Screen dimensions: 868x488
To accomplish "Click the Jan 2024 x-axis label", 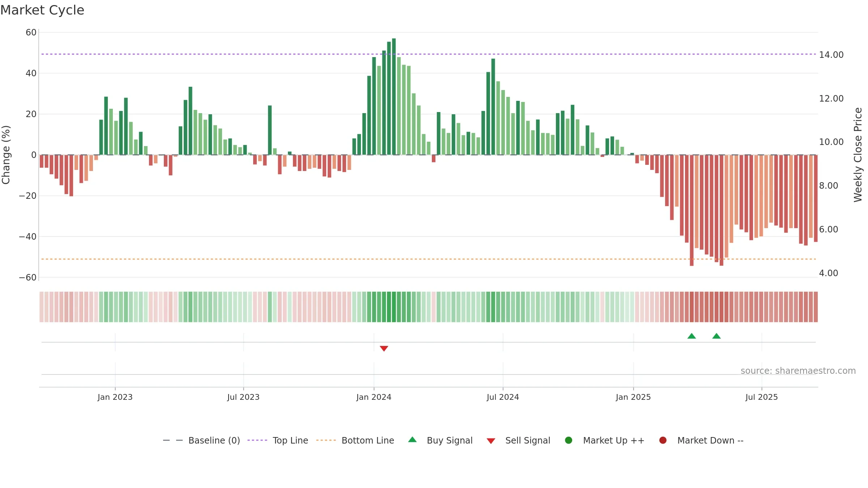I will coord(374,397).
